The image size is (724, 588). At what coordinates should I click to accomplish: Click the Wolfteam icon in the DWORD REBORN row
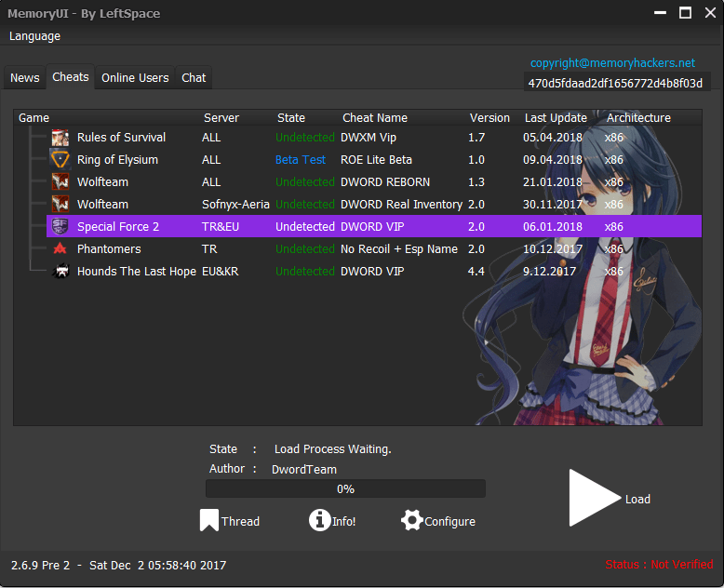pos(60,181)
